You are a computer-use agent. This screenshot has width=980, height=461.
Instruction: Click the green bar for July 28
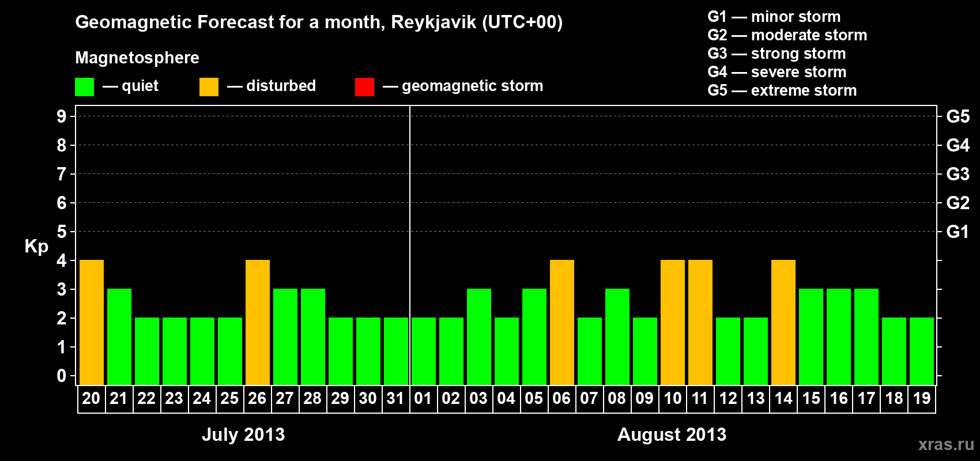pos(313,337)
